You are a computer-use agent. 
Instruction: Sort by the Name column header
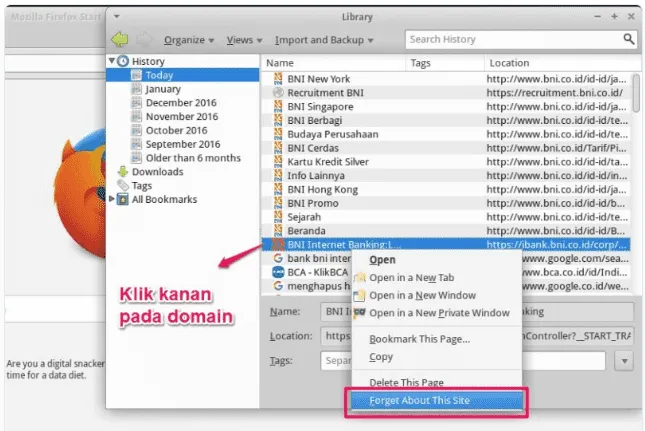click(x=333, y=63)
